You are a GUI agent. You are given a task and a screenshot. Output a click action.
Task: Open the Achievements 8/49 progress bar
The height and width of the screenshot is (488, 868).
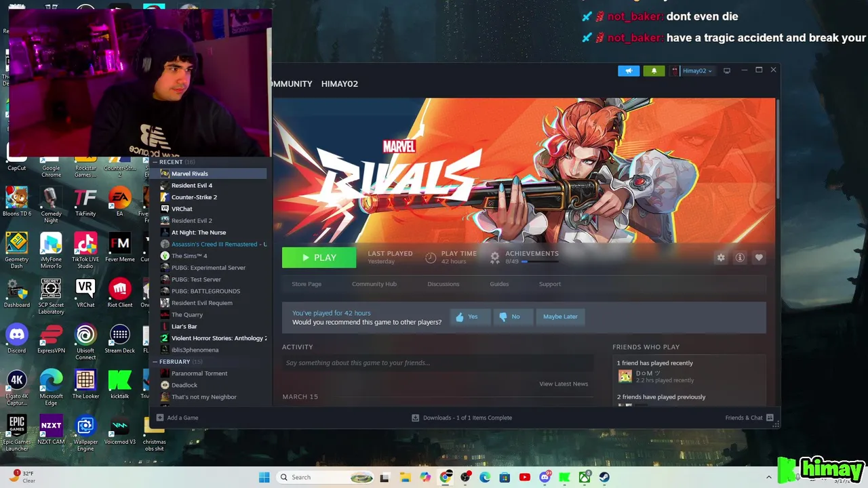(539, 261)
